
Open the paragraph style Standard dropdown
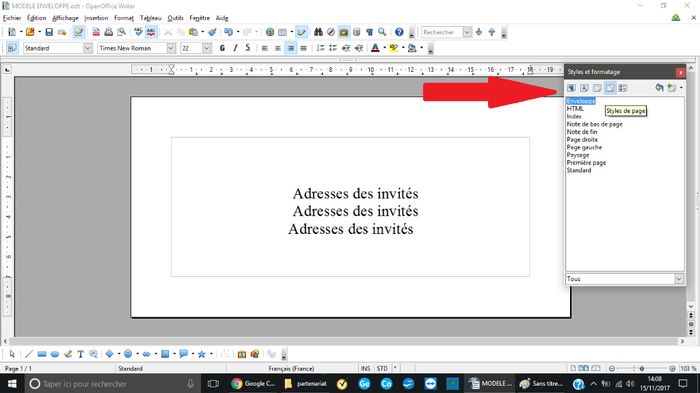(x=88, y=48)
